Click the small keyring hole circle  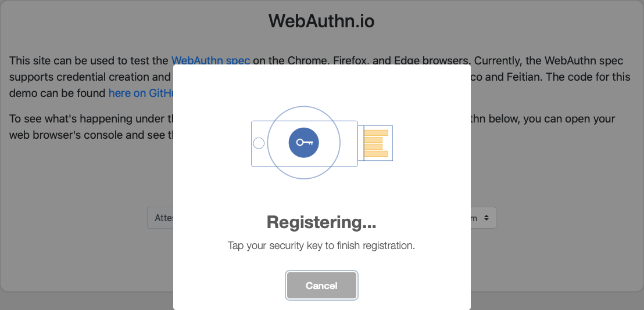259,143
